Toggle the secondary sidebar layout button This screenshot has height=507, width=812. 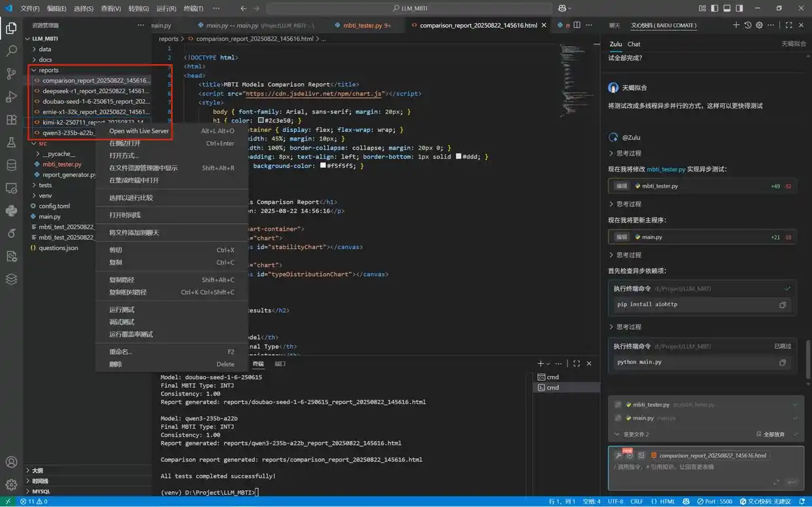click(x=739, y=8)
